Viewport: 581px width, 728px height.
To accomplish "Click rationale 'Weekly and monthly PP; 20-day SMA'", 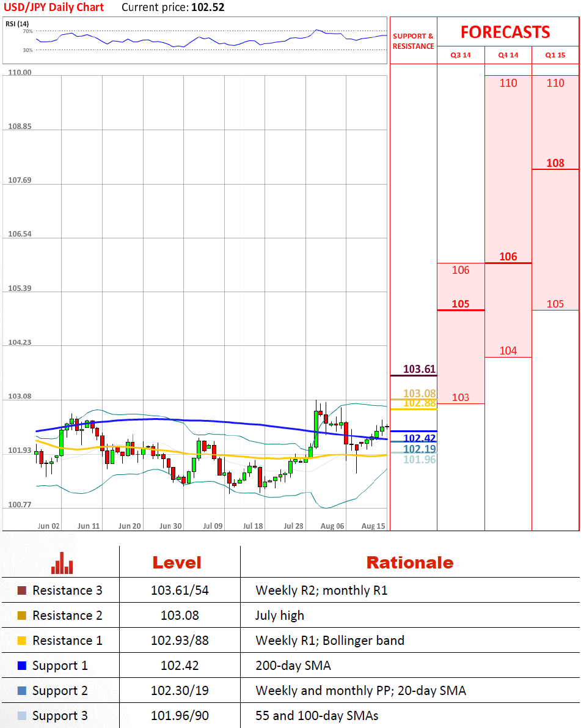I will 360,691.
